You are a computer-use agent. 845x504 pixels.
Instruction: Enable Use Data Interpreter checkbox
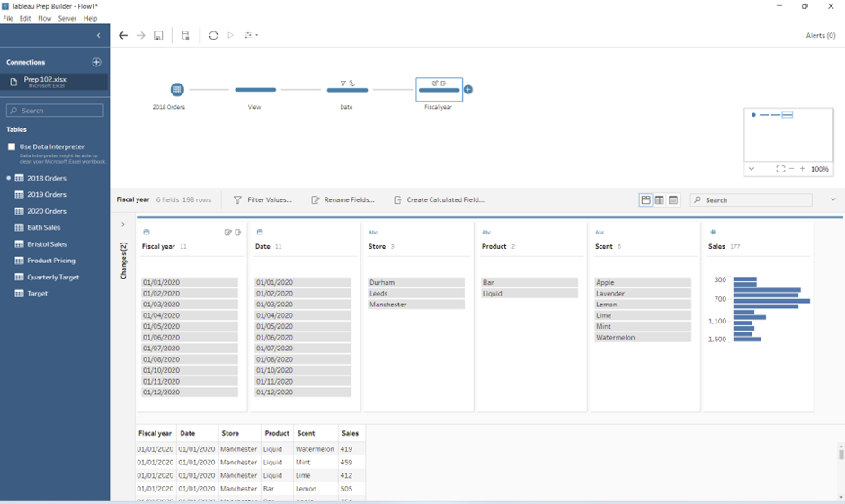tap(12, 146)
